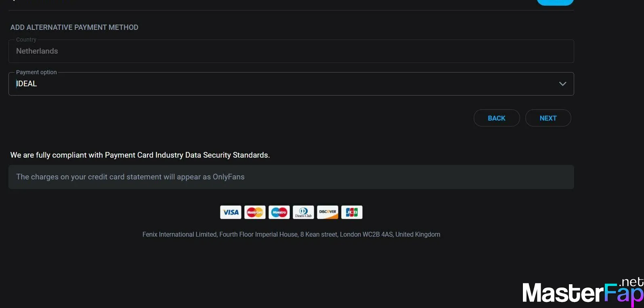Click the Diners Club logo
The width and height of the screenshot is (644, 308).
pyautogui.click(x=303, y=212)
